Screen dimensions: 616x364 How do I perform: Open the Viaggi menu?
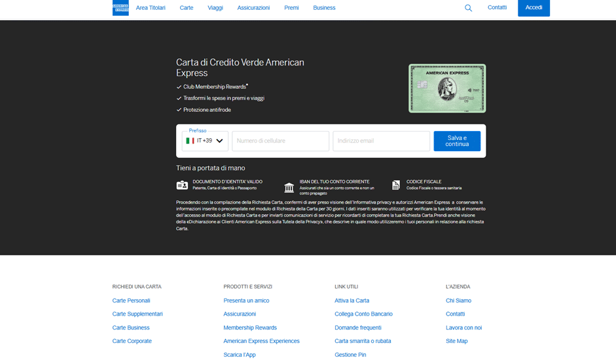click(215, 8)
